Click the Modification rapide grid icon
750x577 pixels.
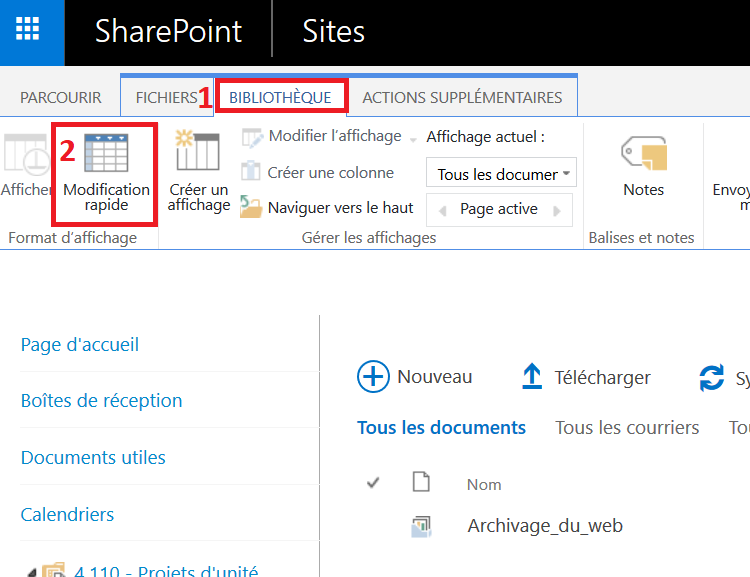(x=105, y=153)
